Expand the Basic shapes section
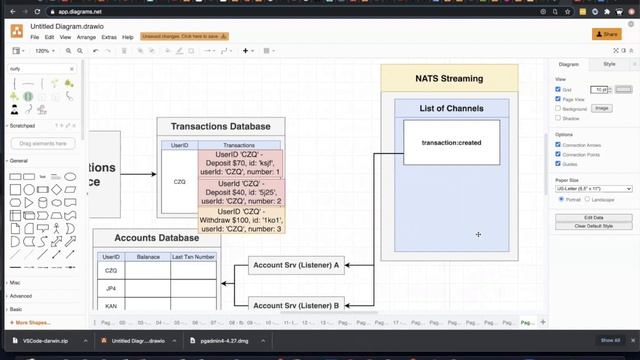The image size is (640, 360). pyautogui.click(x=16, y=309)
